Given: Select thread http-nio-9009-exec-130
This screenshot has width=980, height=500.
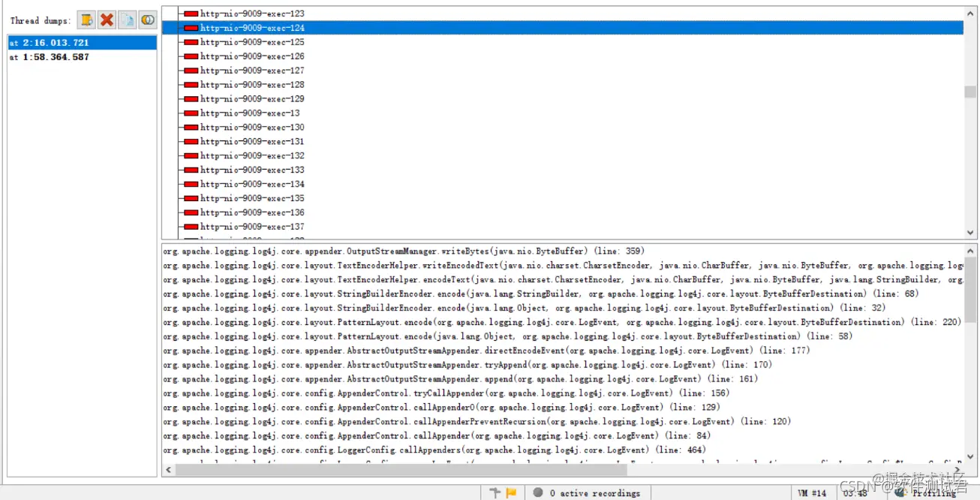Looking at the screenshot, I should (x=252, y=128).
